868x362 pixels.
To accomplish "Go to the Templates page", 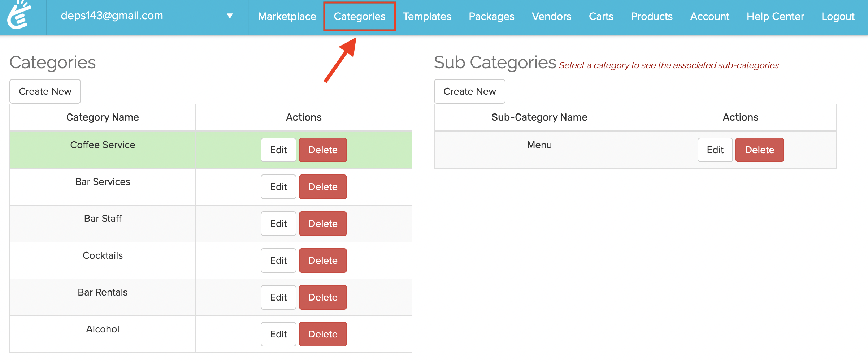I will [427, 16].
